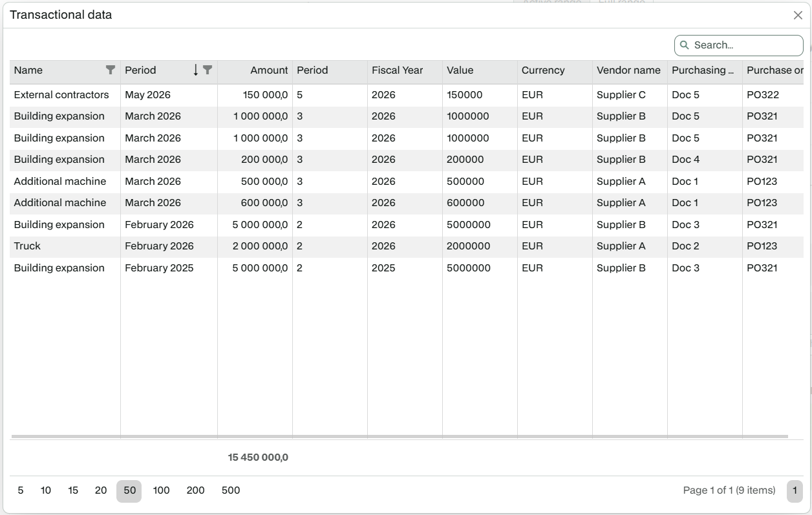Click the horizontal scrollbar under the table

[400, 437]
